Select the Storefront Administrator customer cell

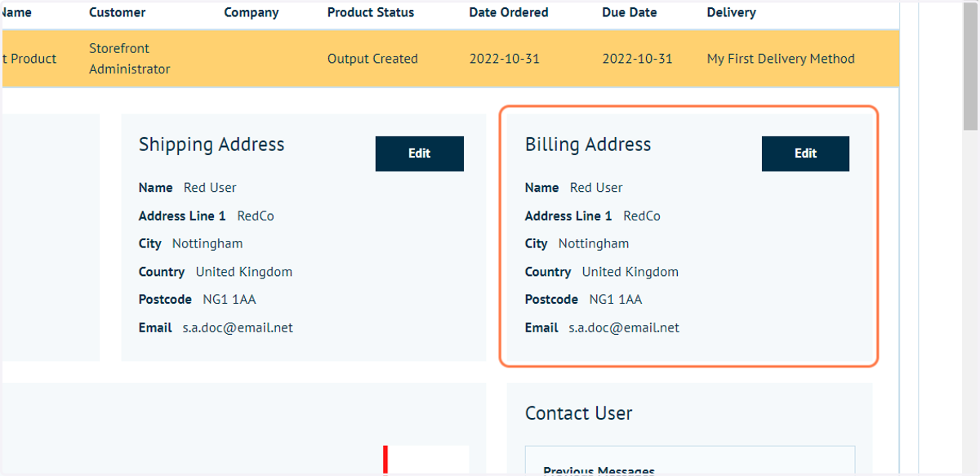(130, 59)
